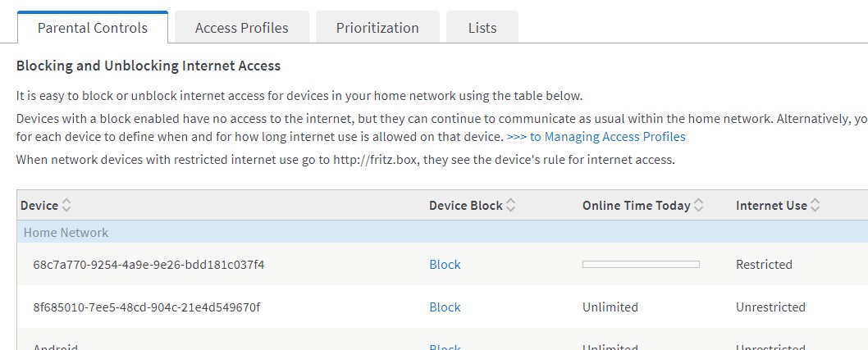
Task: Click sort arrows beside Device Block
Action: click(511, 206)
